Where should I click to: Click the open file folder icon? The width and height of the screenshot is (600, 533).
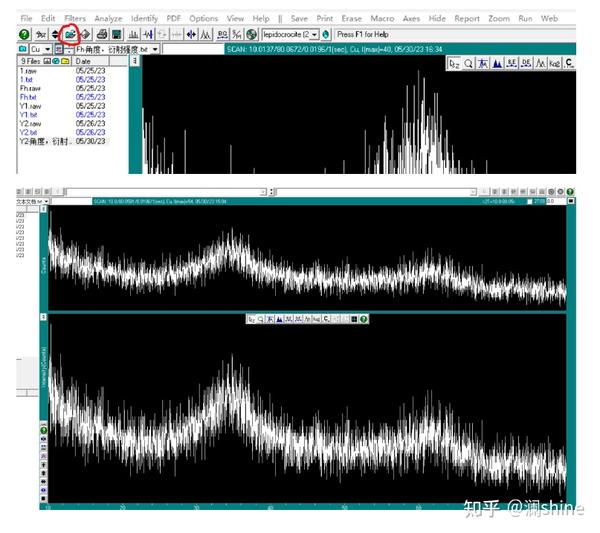click(71, 34)
